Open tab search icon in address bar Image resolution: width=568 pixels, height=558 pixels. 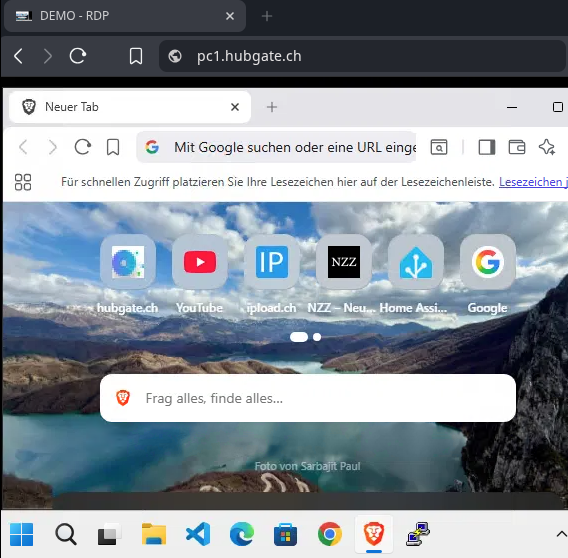point(439,147)
